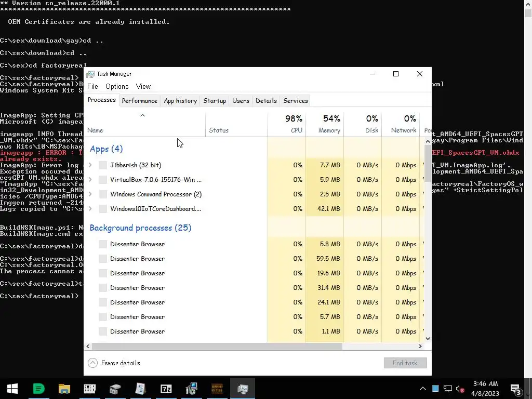The image size is (532, 399).
Task: Switch to the Details tab
Action: coord(266,101)
